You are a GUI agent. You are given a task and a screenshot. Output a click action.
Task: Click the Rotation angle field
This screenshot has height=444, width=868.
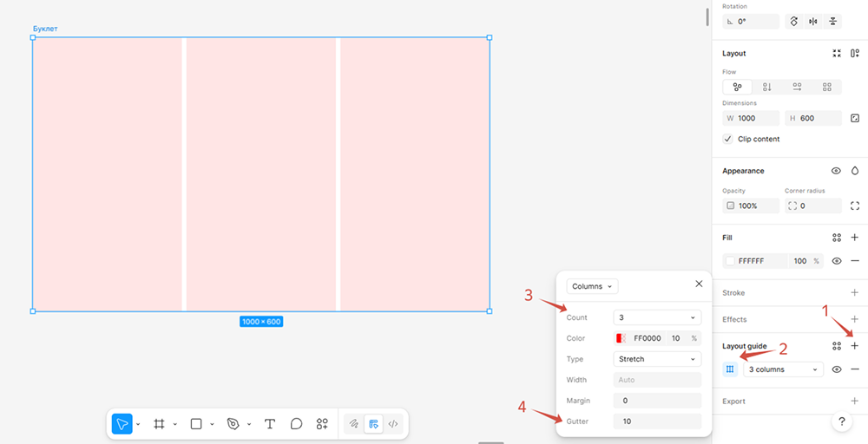point(751,22)
